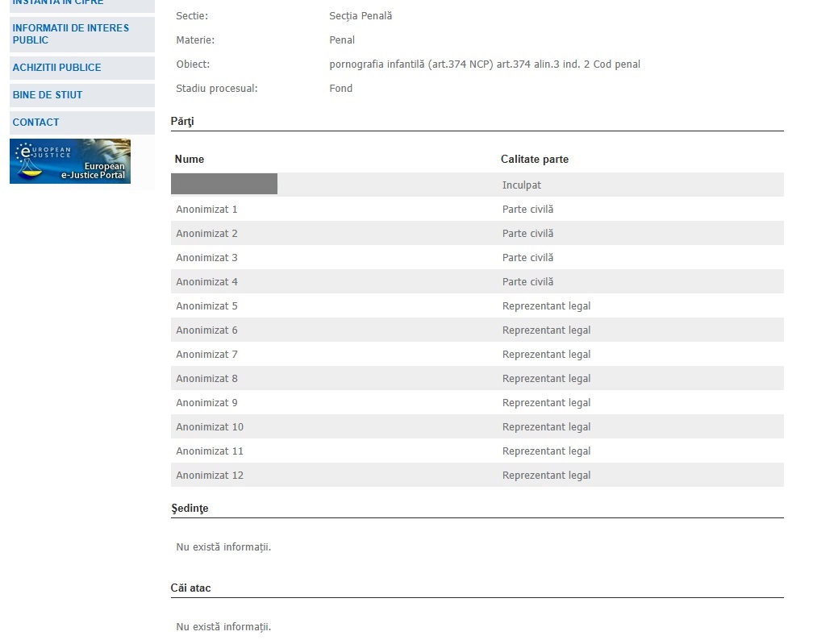Click the Obiect label
The image size is (838, 644).
click(x=193, y=64)
